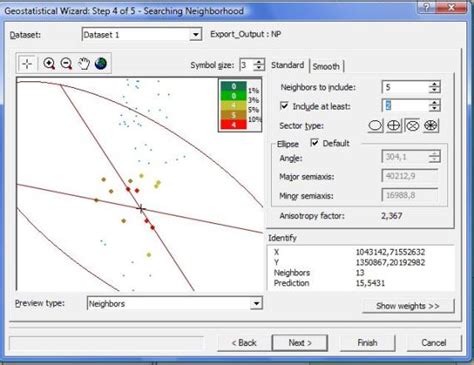Click the Finish button
474x365 pixels.
367,343
